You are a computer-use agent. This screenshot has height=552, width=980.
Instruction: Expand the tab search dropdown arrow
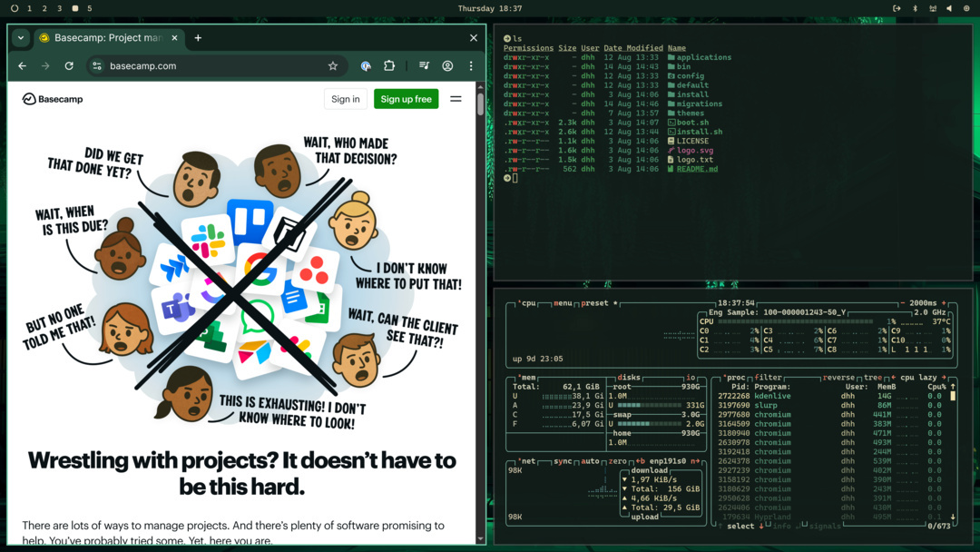[x=21, y=38]
